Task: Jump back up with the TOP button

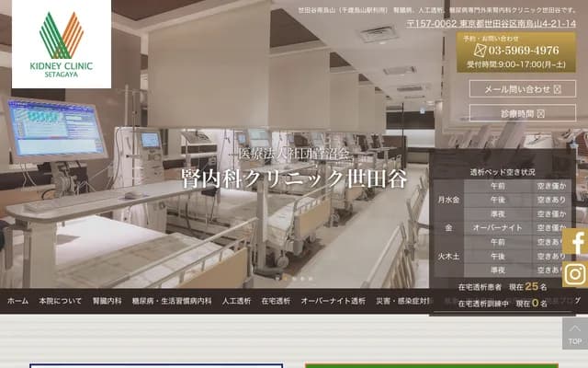Action: pos(575,334)
